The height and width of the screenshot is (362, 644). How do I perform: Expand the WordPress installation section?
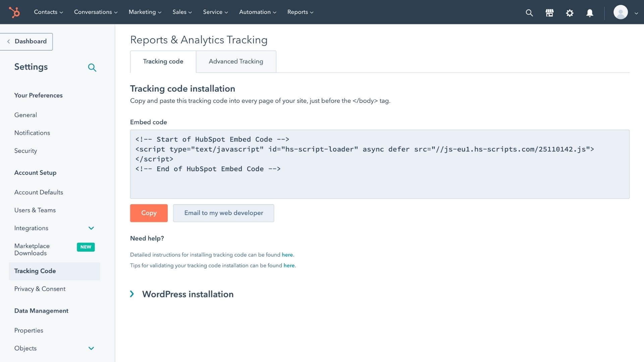[132, 294]
